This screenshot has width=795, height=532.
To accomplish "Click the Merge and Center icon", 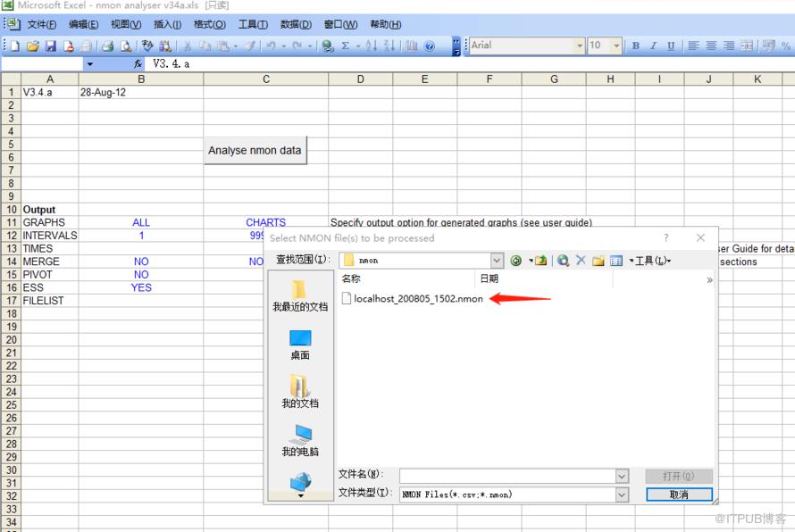I will 747,46.
